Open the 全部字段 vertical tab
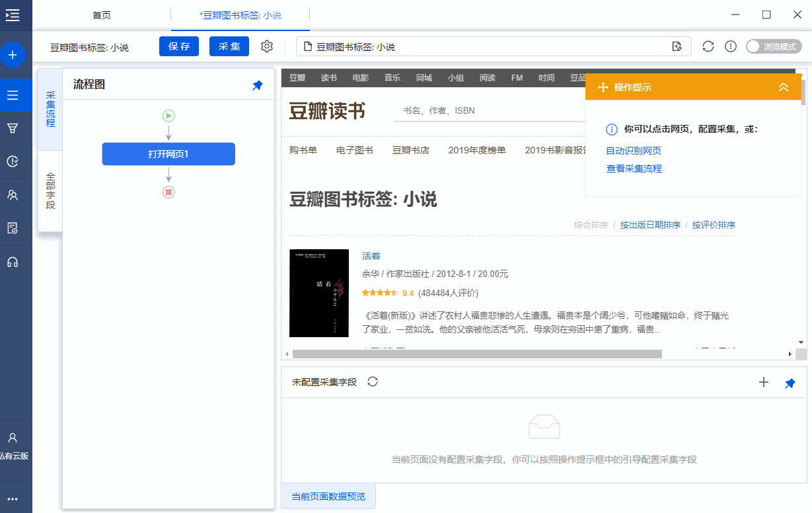 point(51,191)
